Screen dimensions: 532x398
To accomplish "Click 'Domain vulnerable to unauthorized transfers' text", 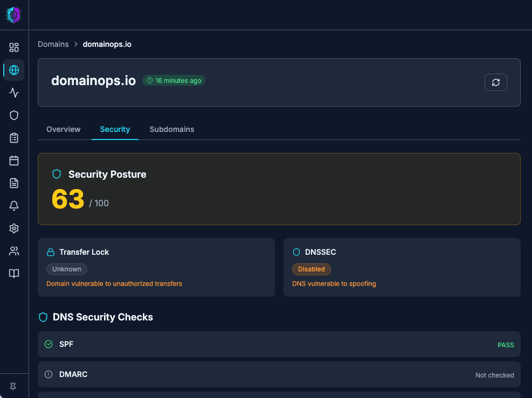I will click(114, 284).
